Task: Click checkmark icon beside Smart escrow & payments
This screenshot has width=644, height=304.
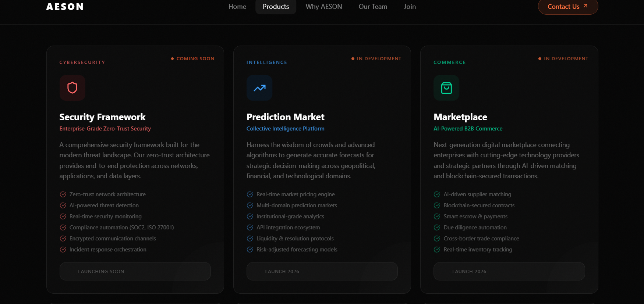Action: (437, 217)
